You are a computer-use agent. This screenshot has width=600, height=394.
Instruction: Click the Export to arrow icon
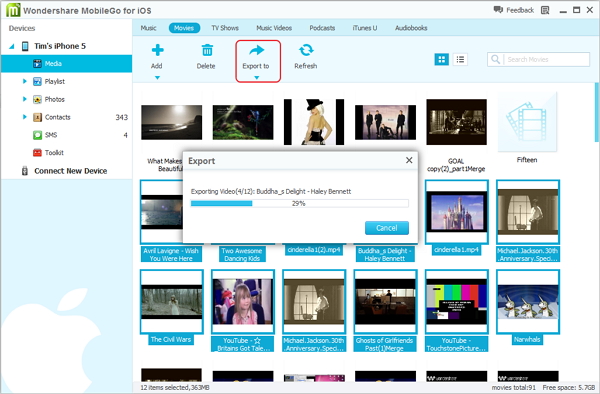256,50
